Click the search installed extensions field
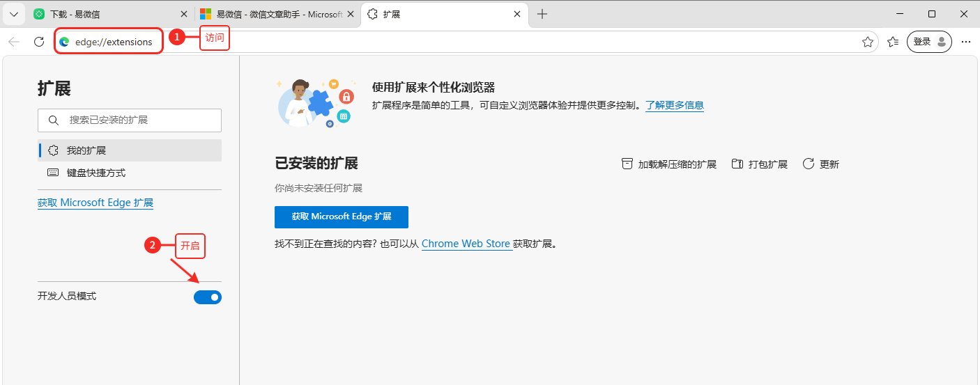Image resolution: width=980 pixels, height=385 pixels. coord(130,120)
